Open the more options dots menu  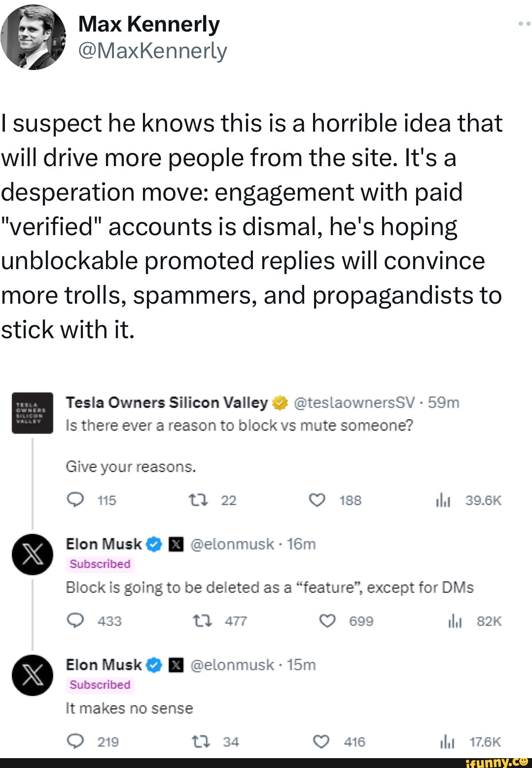pyautogui.click(x=524, y=23)
